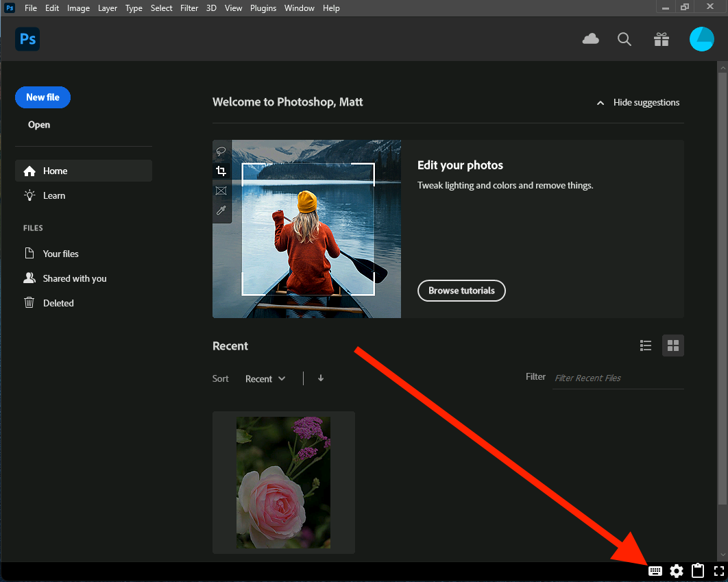Image resolution: width=728 pixels, height=582 pixels.
Task: Open the user profile avatar
Action: tap(701, 40)
